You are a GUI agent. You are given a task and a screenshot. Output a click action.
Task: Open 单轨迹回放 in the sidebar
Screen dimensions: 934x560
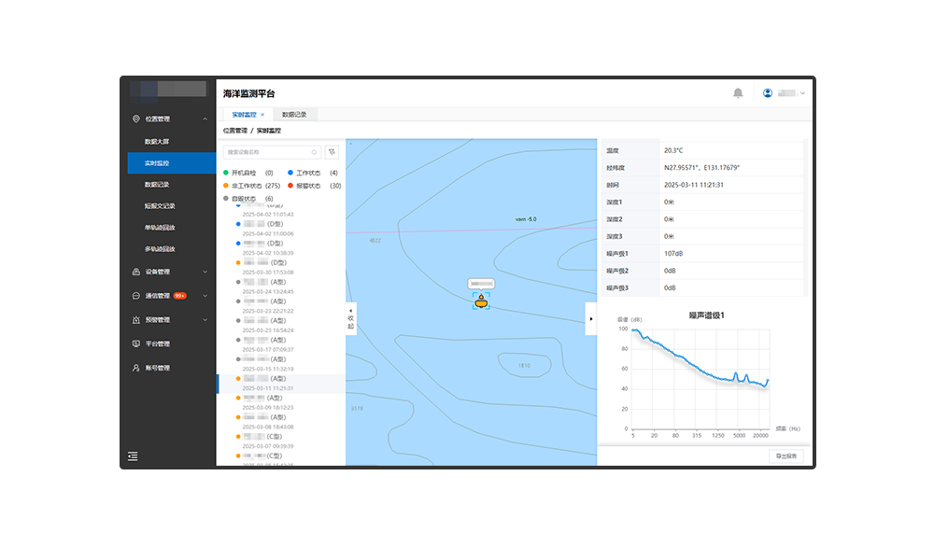pyautogui.click(x=160, y=228)
